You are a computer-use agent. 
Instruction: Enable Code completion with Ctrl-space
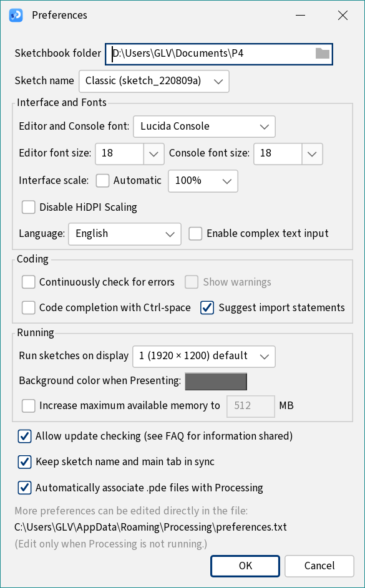click(x=29, y=308)
